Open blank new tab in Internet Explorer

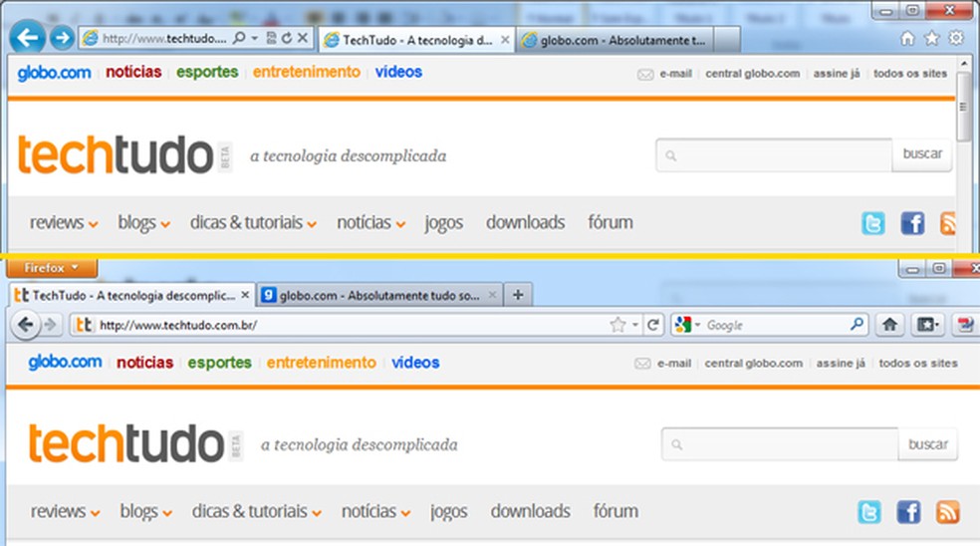[727, 40]
